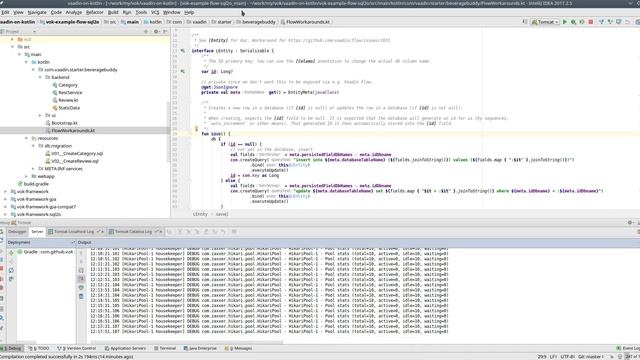Image resolution: width=640 pixels, height=360 pixels.
Task: Start debugging with the bug icon
Action: (573, 22)
